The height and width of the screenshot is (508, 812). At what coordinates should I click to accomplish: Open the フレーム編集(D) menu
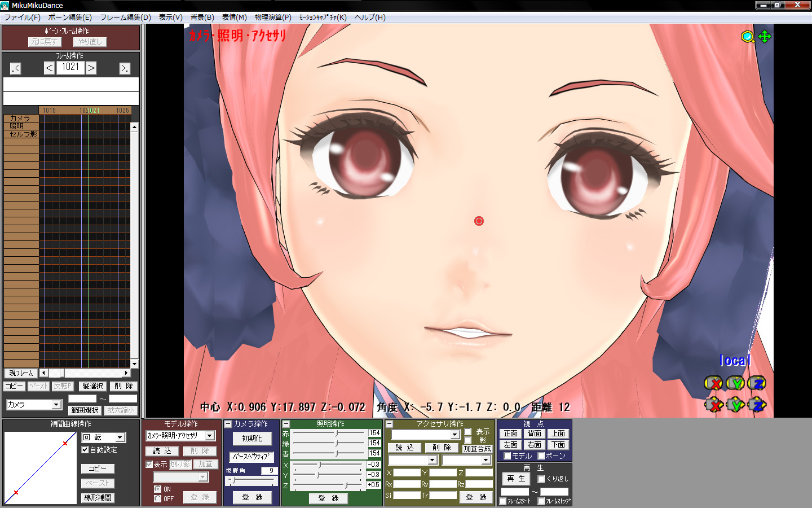[126, 17]
